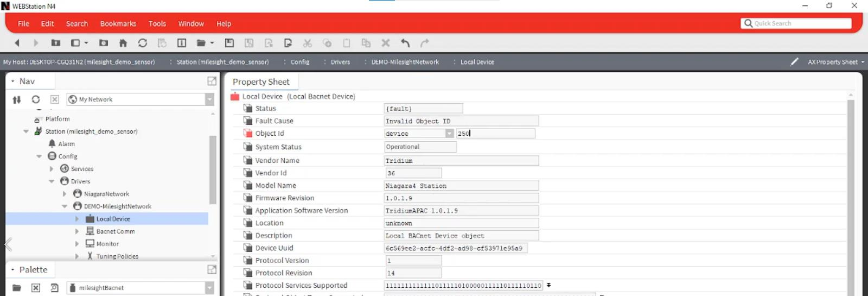The height and width of the screenshot is (296, 868).
Task: Click the Redo arrow icon
Action: point(425,43)
